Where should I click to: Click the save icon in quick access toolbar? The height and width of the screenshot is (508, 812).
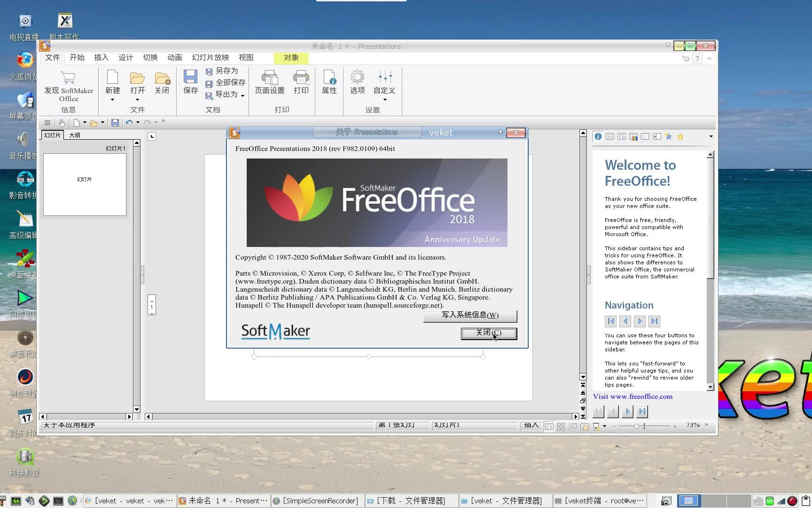click(x=115, y=123)
